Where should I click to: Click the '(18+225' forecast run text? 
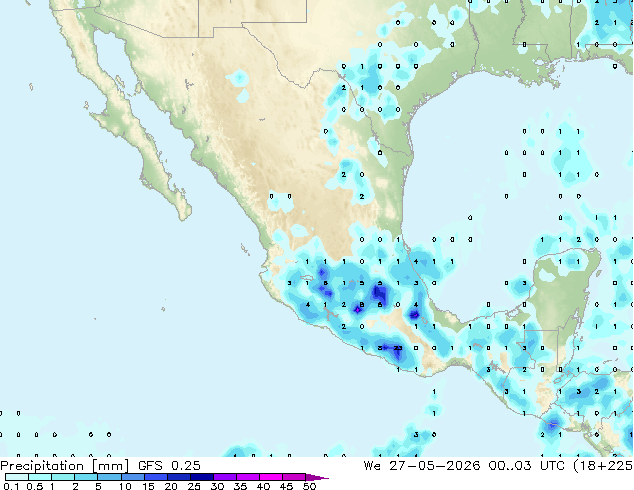click(603, 466)
